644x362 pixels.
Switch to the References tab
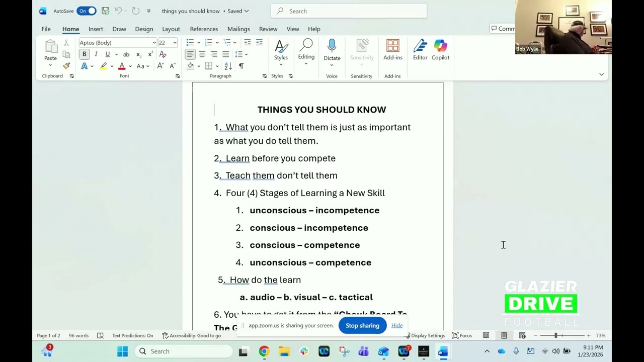[204, 29]
